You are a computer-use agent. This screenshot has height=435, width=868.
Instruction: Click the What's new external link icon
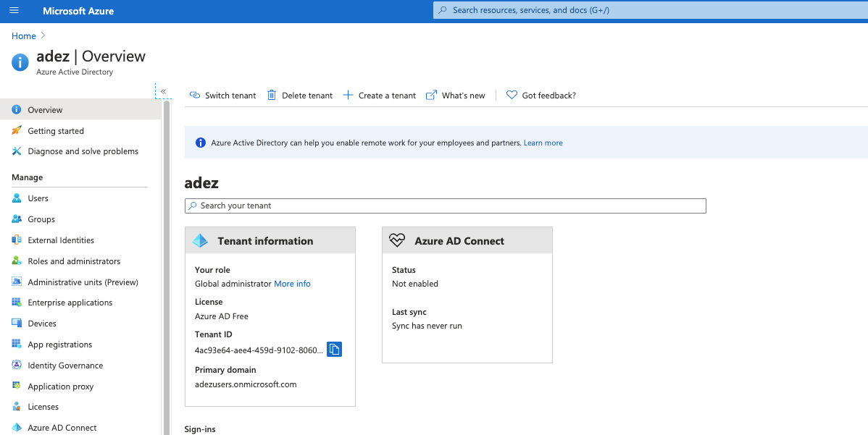(431, 95)
